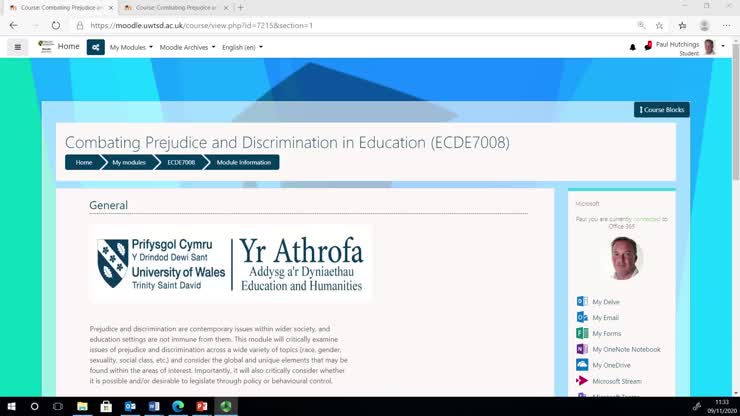Screen dimensions: 740x416
Task: Select the Module Information breadcrumb
Action: 243,162
